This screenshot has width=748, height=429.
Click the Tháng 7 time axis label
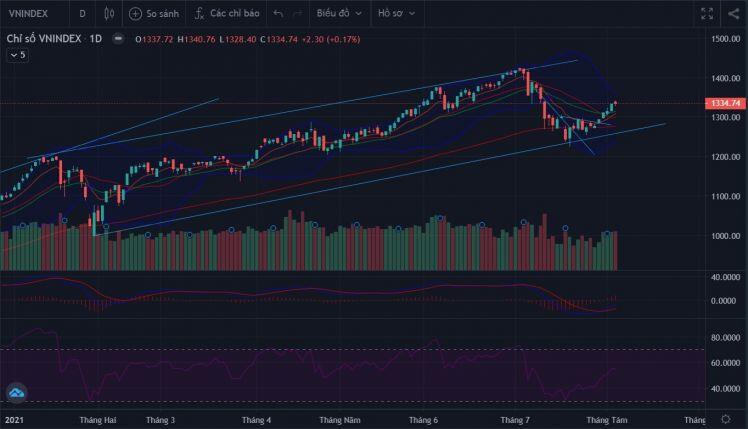(x=515, y=420)
